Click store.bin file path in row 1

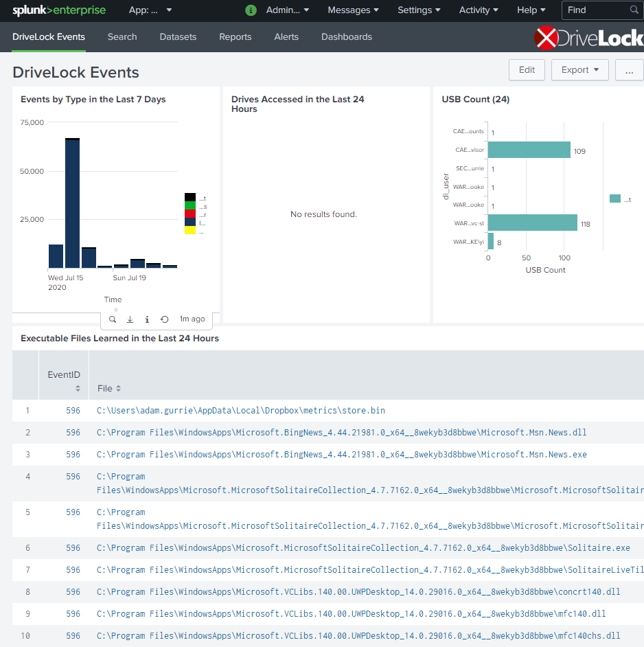(x=241, y=411)
